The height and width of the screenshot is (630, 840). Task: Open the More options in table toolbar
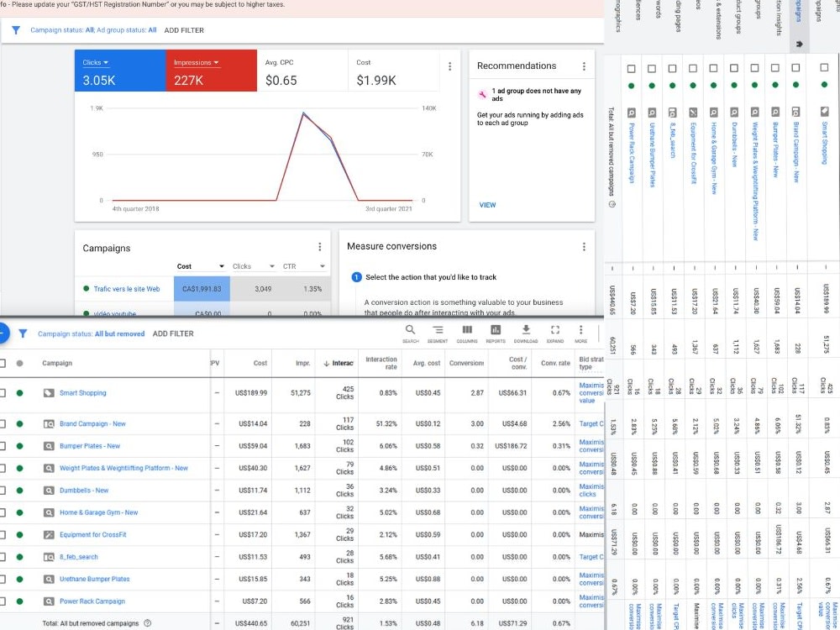[580, 333]
